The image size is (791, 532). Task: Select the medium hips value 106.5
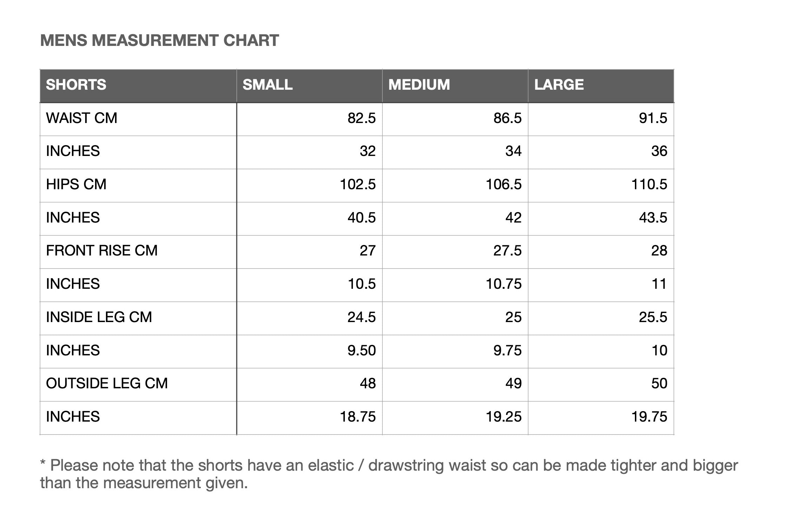(x=504, y=184)
